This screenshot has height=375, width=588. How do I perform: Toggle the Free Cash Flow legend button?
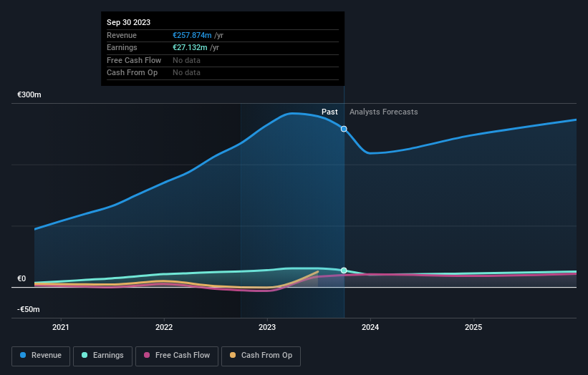pos(177,356)
